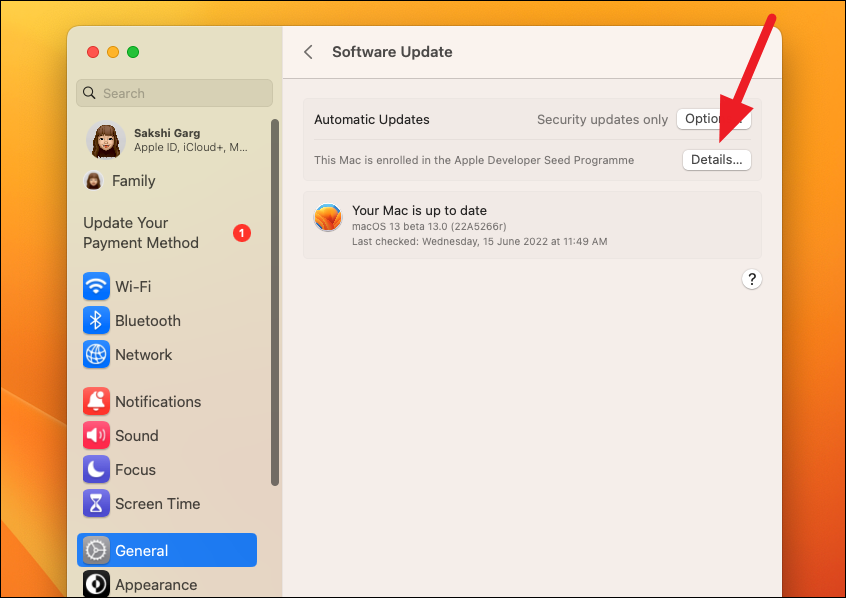Click the Network globe icon
Screen dimensions: 846x598
point(96,354)
